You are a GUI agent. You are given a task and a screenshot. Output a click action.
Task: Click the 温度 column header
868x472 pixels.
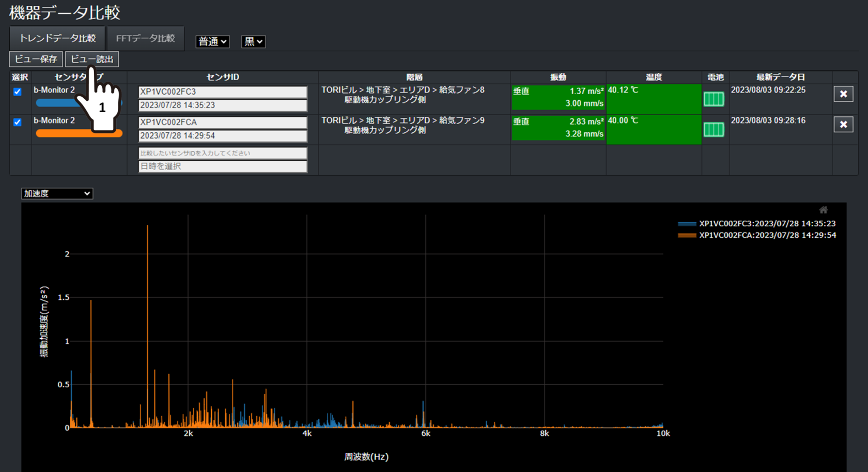(654, 77)
